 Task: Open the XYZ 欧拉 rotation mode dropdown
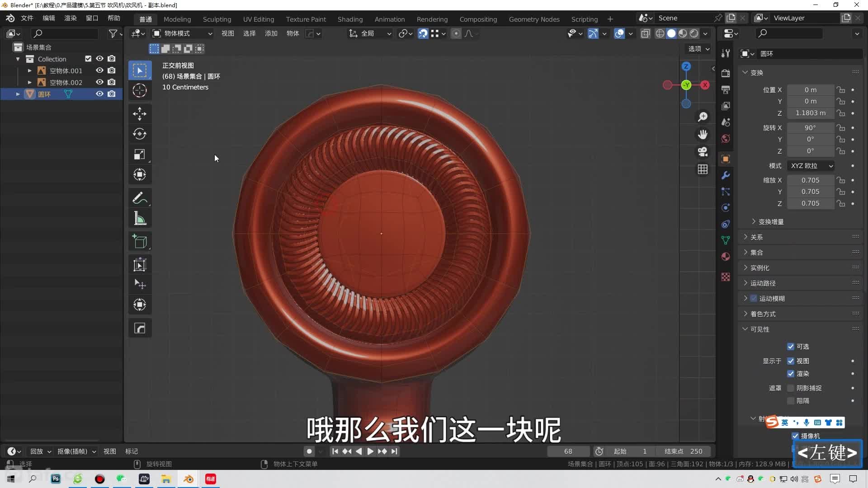[811, 166]
